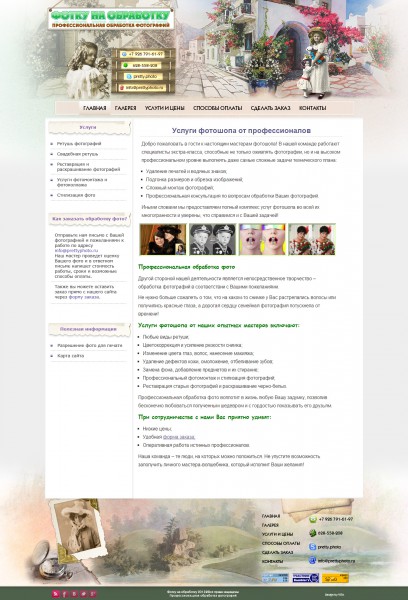Image resolution: width=408 pixels, height=600 pixels.
Task: Click 'форма заказа' link in article list
Action: click(x=179, y=437)
